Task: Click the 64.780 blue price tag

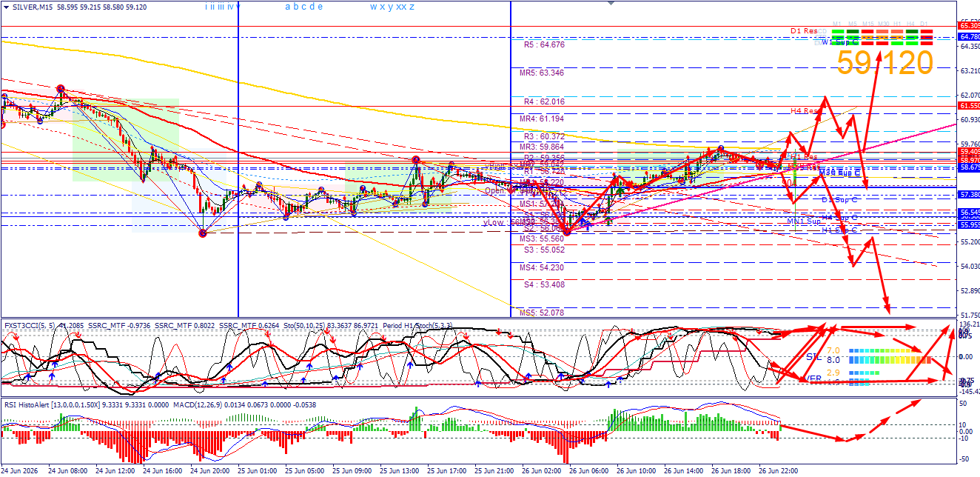Action: [969, 36]
